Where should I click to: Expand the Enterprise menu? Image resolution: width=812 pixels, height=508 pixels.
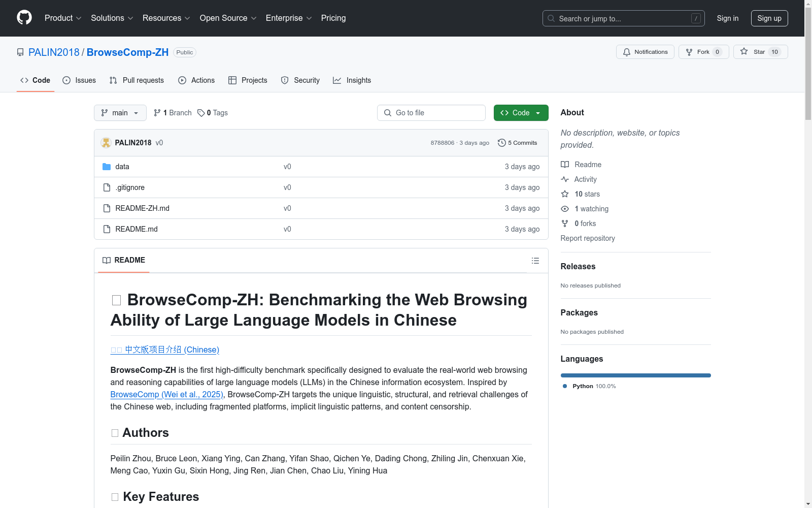click(289, 18)
